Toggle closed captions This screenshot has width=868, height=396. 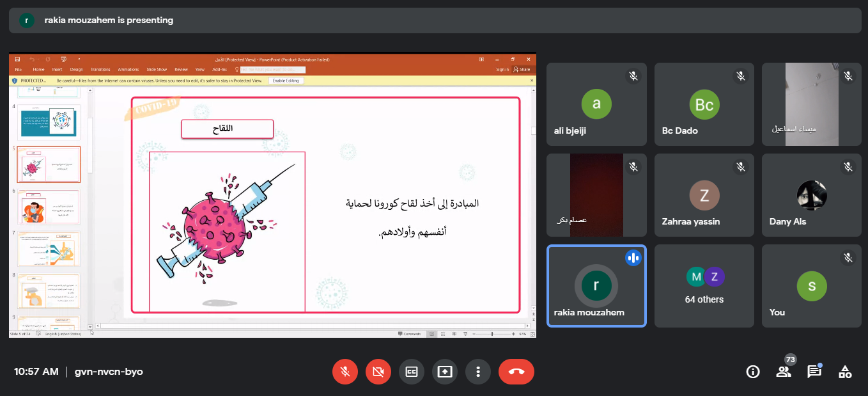point(412,372)
